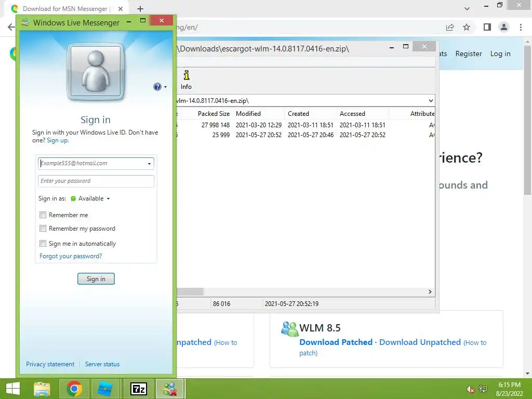Follow the Sign up link

click(58, 140)
